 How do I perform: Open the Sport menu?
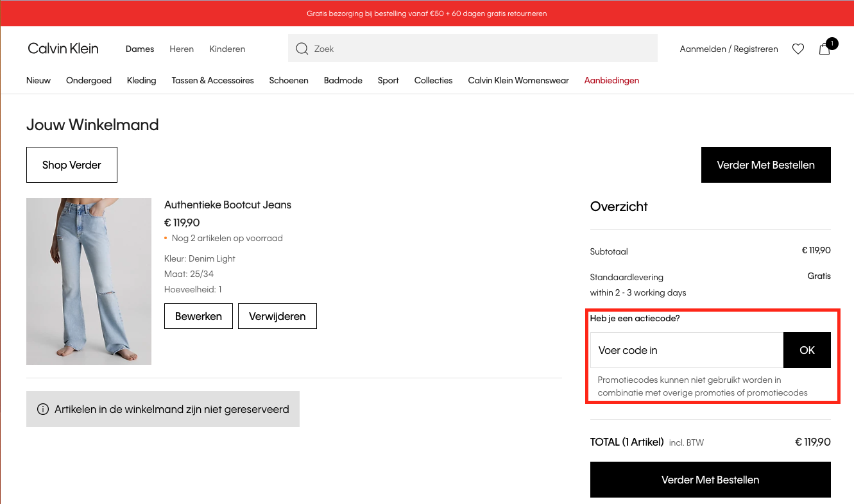388,80
